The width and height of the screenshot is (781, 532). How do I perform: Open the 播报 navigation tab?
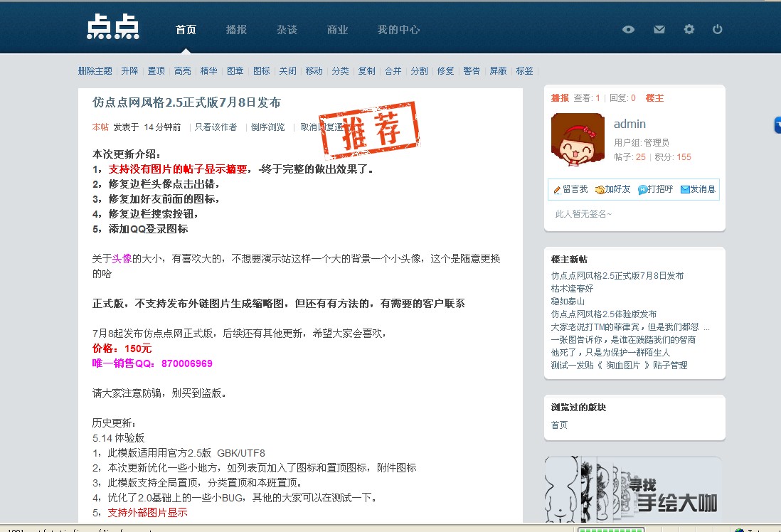[236, 30]
